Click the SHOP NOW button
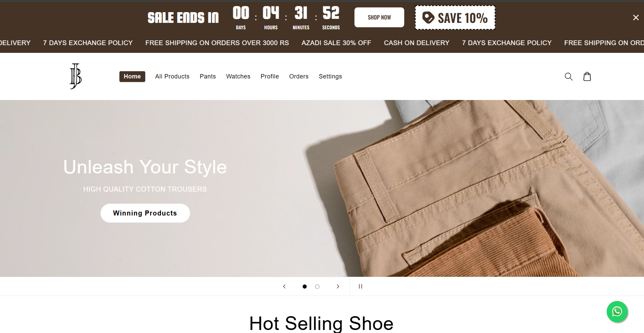 pos(379,17)
